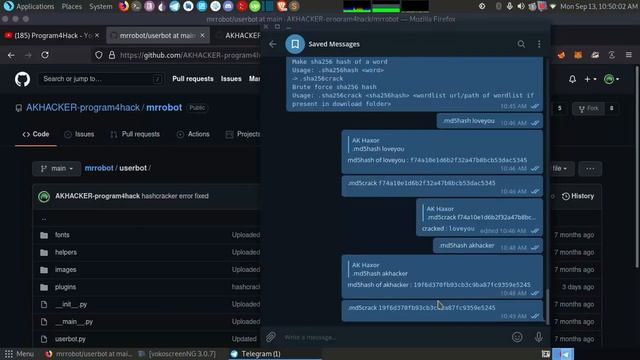
Task: Open the Places menu
Action: (71, 7)
